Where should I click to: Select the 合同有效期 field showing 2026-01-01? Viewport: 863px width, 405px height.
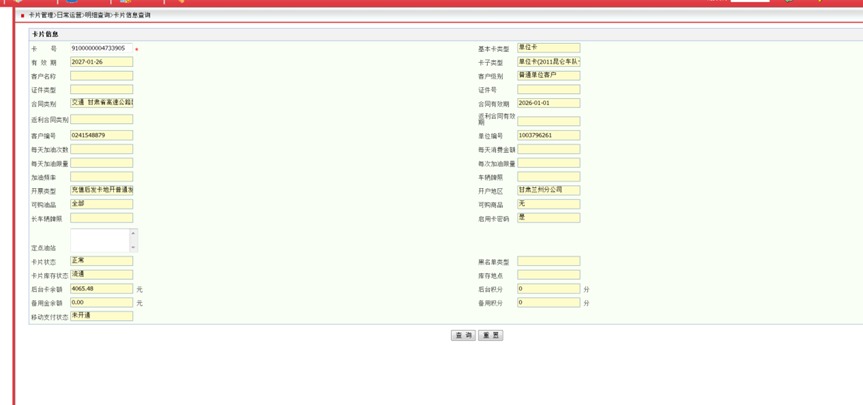(548, 103)
